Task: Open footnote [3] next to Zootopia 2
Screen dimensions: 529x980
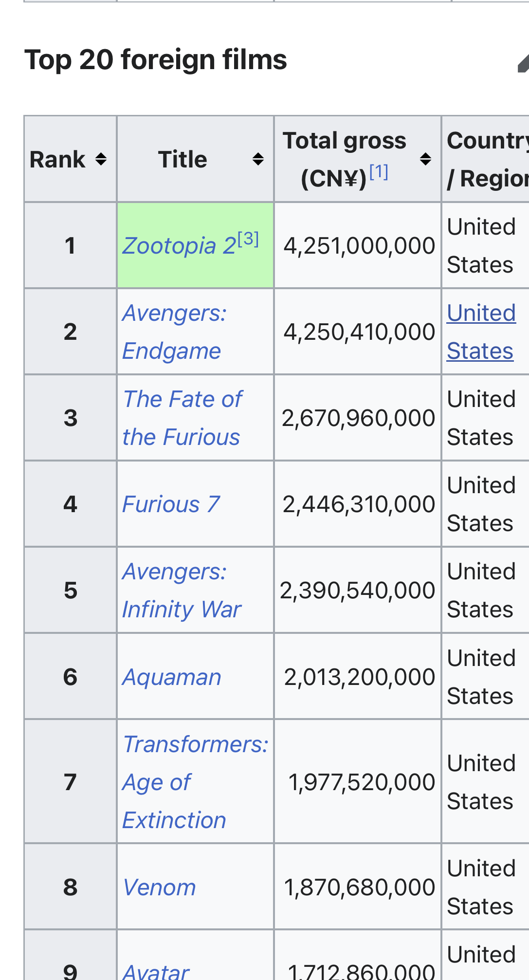Action: [x=248, y=239]
